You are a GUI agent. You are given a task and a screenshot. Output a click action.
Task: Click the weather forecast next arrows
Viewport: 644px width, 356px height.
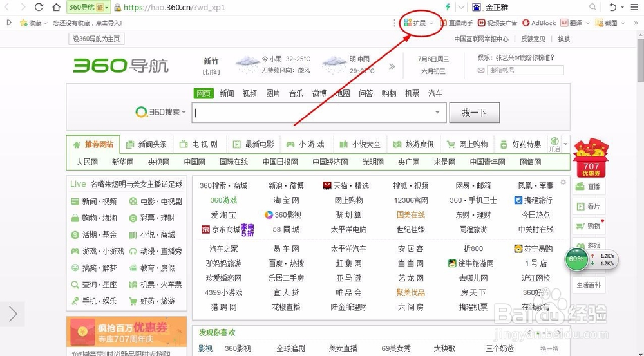pos(392,66)
